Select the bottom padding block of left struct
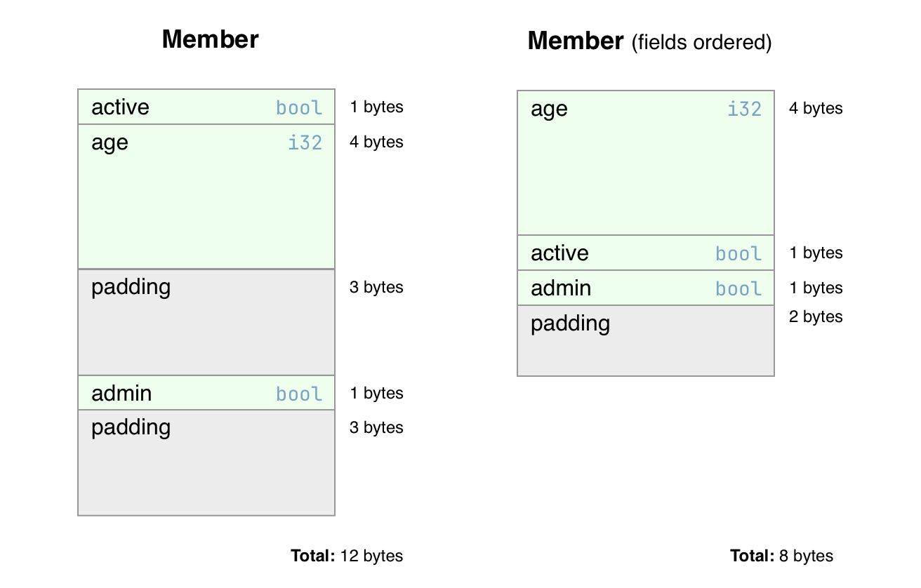921x588 pixels. 206,462
